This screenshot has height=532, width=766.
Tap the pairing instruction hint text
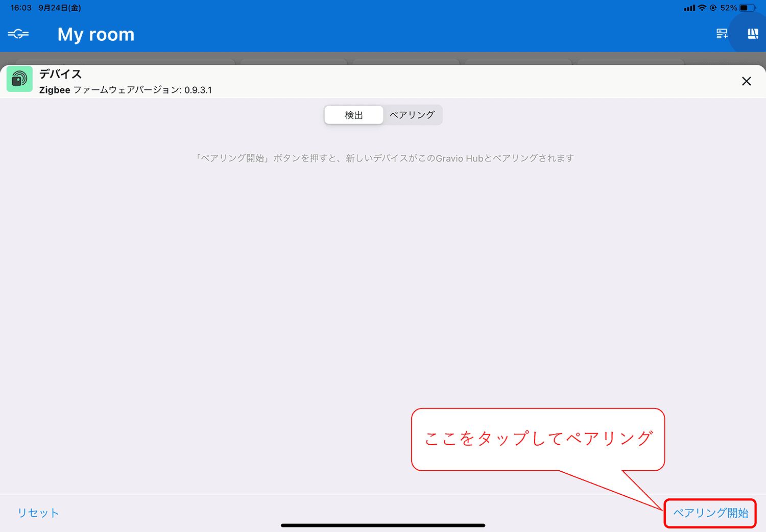384,158
